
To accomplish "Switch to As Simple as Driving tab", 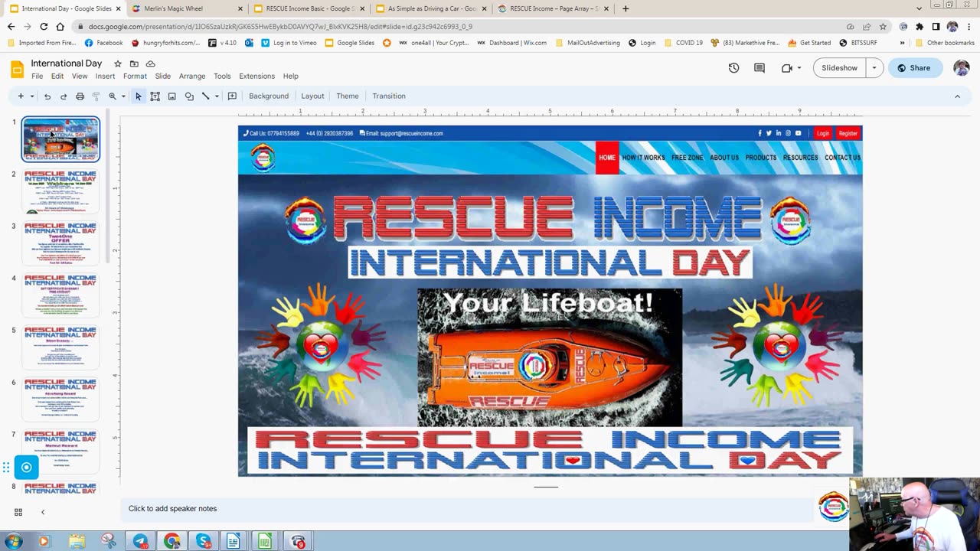I will (x=432, y=8).
